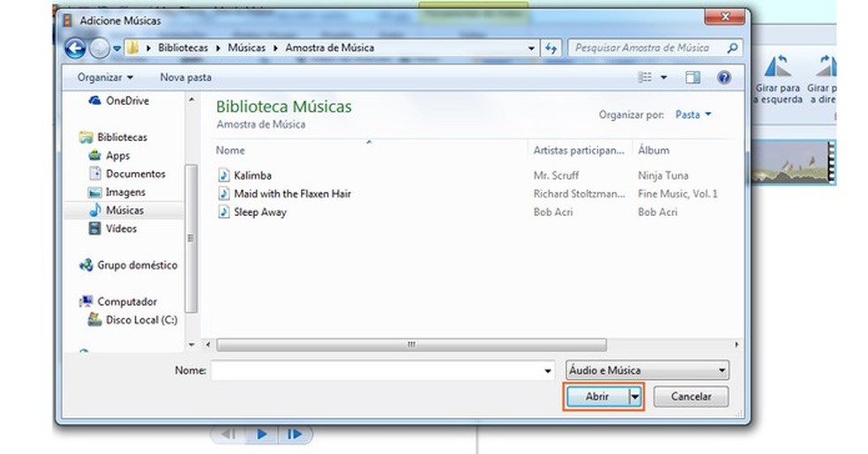868x454 pixels.
Task: Click the Sleep Away music note icon
Action: 224,212
